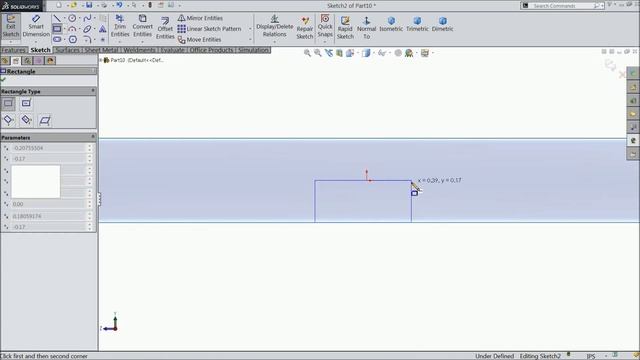640x360 pixels.
Task: Select 3 Point Corner Rectangle type
Action: [8, 120]
